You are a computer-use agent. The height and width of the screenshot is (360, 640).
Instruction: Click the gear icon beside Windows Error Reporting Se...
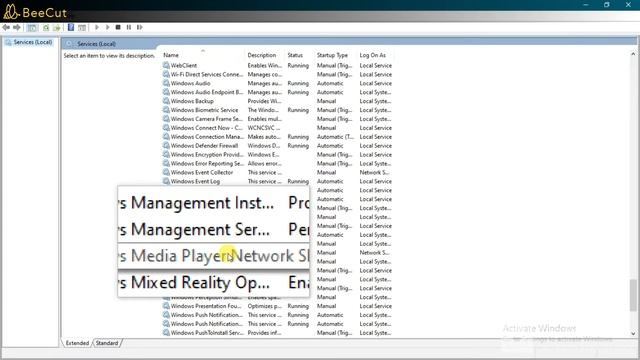pyautogui.click(x=166, y=163)
